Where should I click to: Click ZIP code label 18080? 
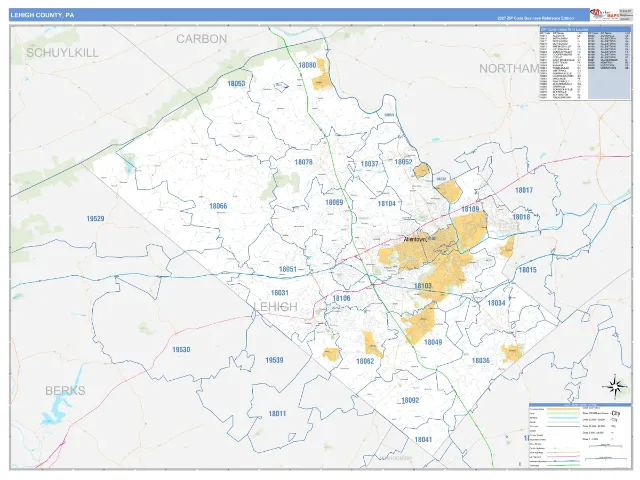coord(307,65)
